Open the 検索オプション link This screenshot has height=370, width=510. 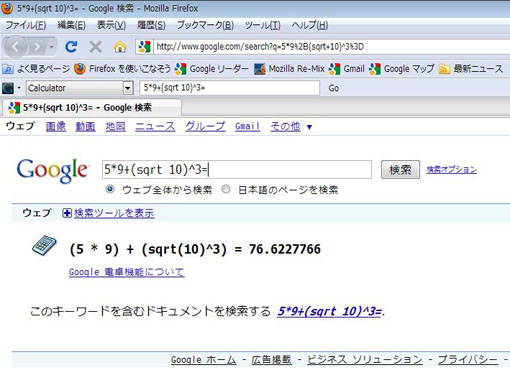(452, 170)
